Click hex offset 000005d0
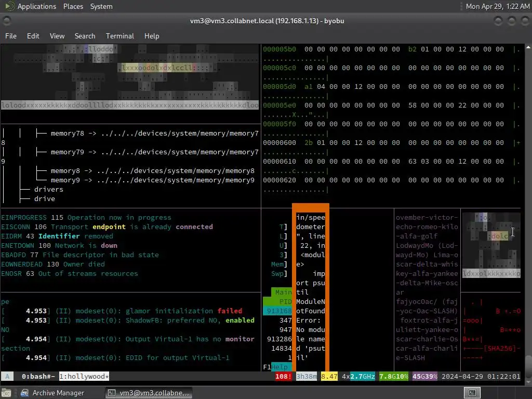Image resolution: width=532 pixels, height=399 pixels. 279,87
